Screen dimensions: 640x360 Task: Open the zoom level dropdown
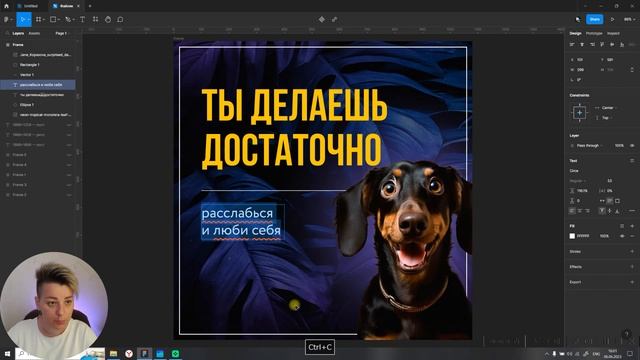(629, 19)
